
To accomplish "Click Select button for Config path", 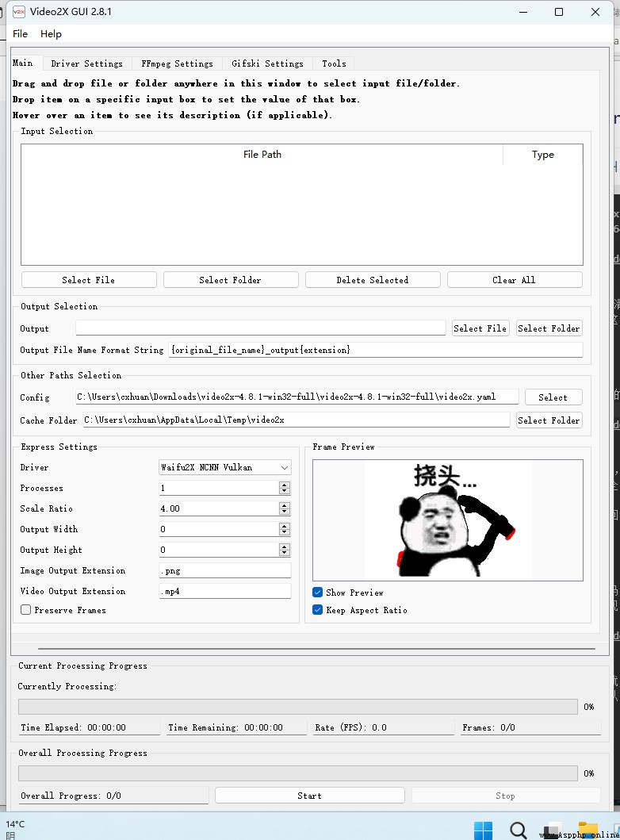I will tap(553, 397).
